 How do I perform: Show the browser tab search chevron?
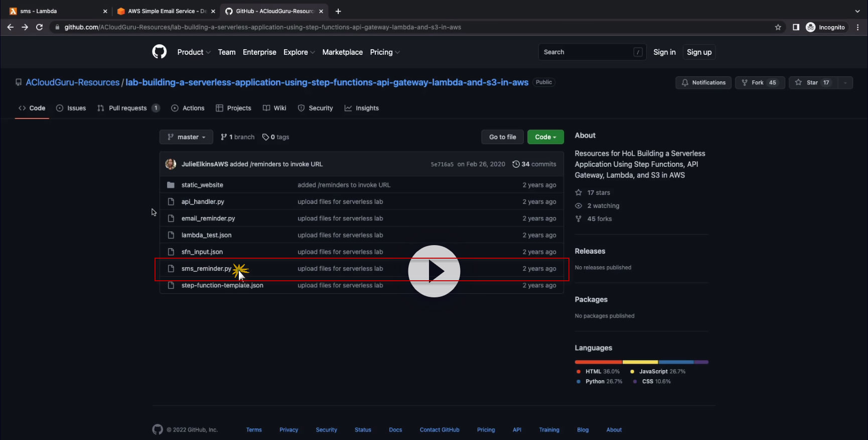tap(857, 11)
